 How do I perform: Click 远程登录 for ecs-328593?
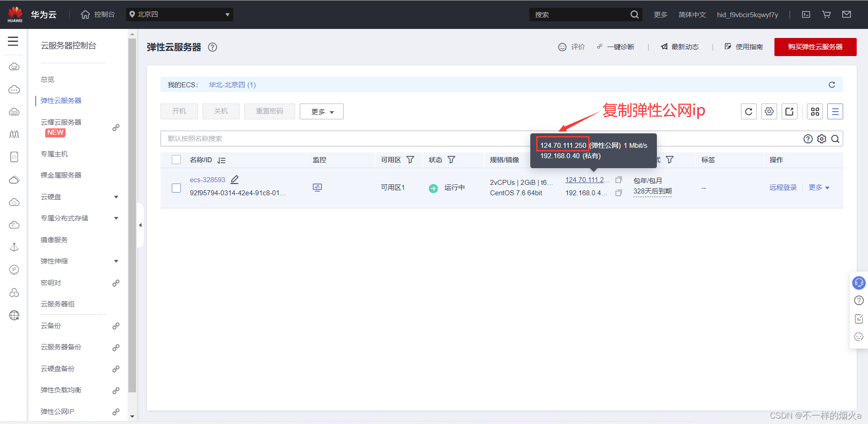click(783, 188)
